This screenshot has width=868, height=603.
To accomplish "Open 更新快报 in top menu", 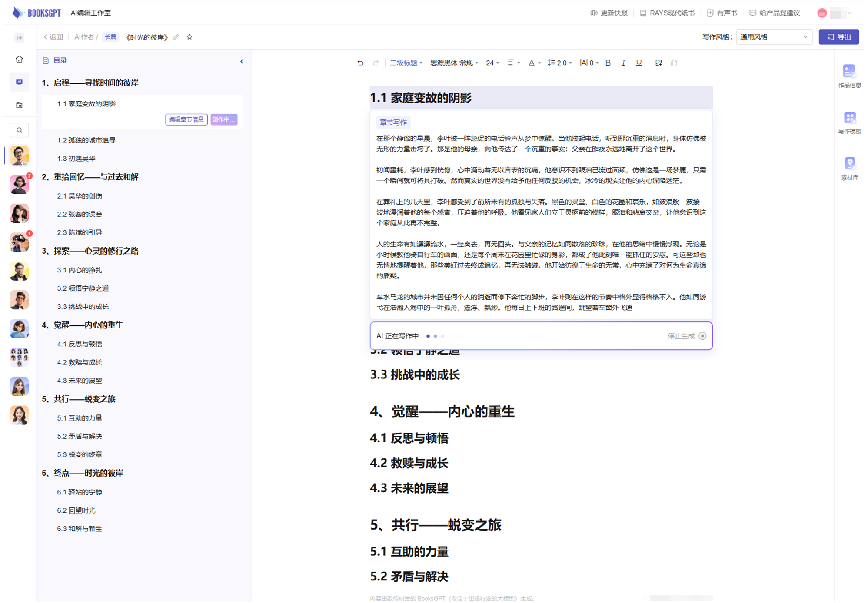I will click(x=609, y=13).
